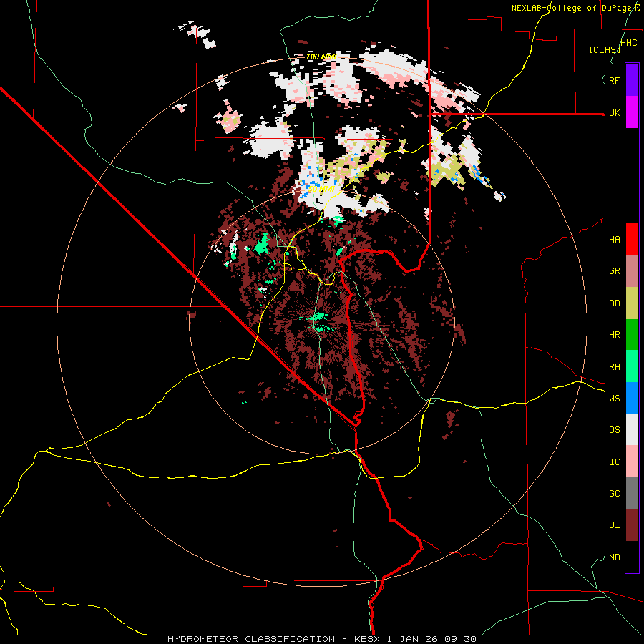Screen dimensions: 644x644
Task: Click the red HA color swatch
Action: point(632,239)
